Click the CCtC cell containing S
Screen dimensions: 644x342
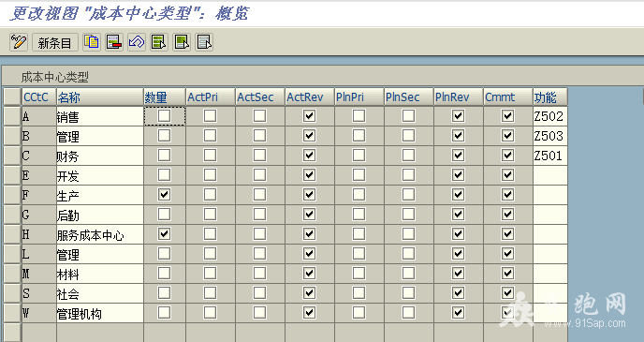(39, 293)
